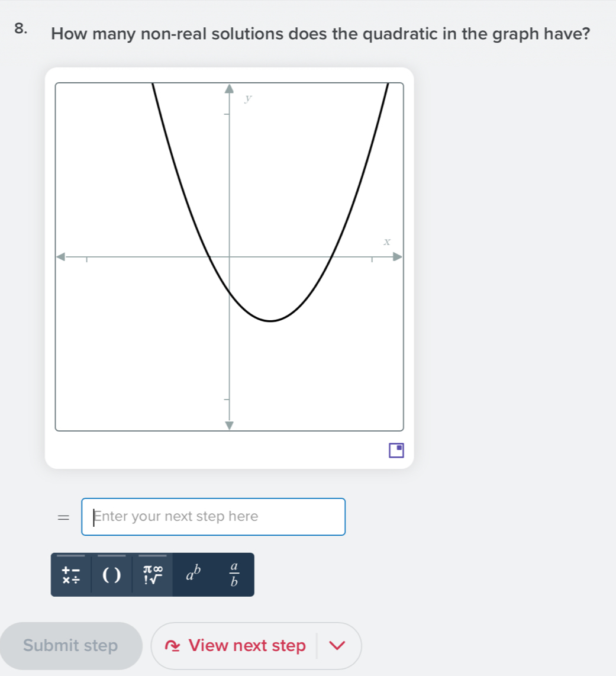The width and height of the screenshot is (616, 676).
Task: Click the equals sign before the input
Action: [x=63, y=517]
